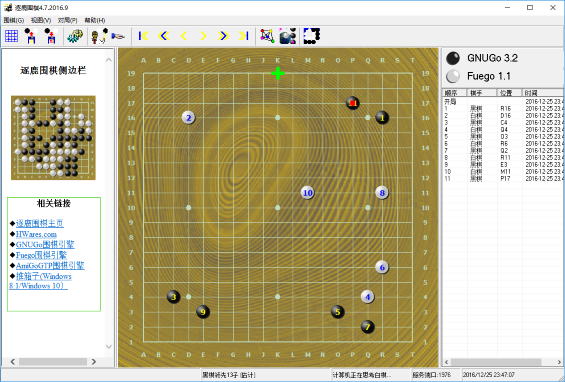The image size is (565, 382).
Task: Jump to first move with start arrow
Action: click(143, 36)
